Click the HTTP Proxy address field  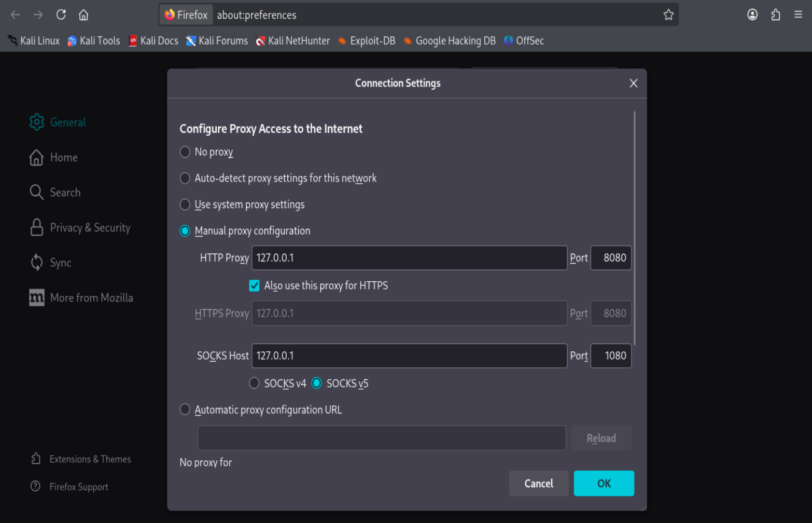pyautogui.click(x=409, y=258)
